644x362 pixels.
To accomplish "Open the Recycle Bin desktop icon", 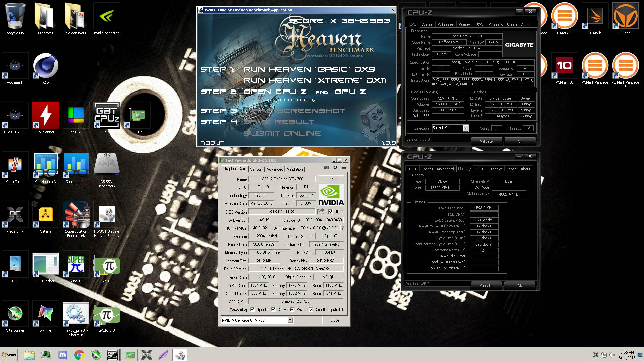I will [x=15, y=19].
